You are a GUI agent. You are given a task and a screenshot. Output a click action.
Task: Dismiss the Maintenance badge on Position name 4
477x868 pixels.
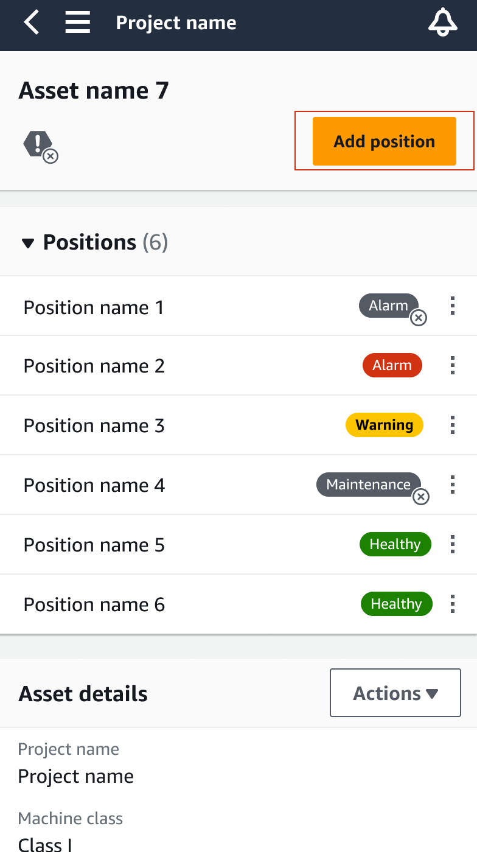click(421, 497)
